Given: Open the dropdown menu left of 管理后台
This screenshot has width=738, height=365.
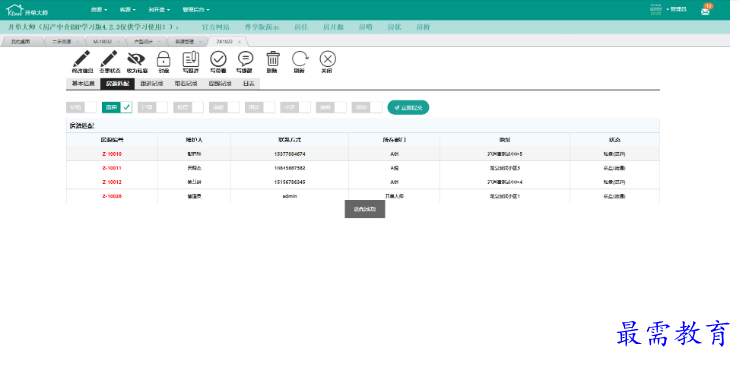Looking at the screenshot, I should tap(159, 9).
